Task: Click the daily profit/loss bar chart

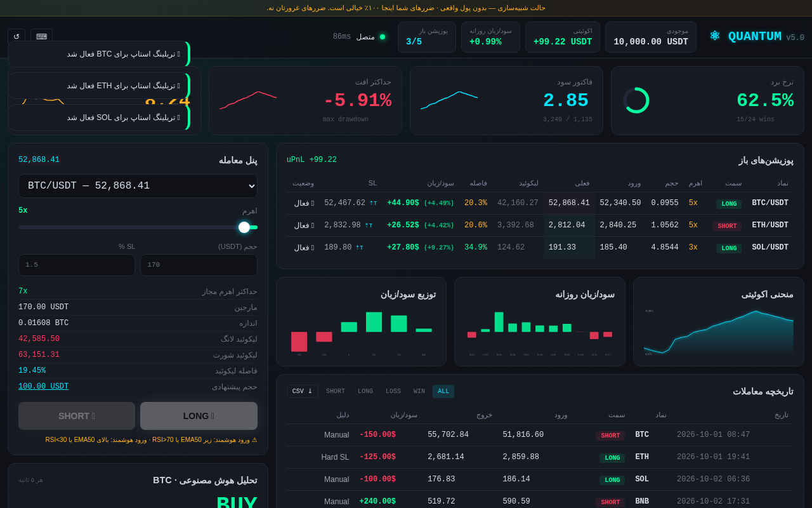Action: [540, 333]
